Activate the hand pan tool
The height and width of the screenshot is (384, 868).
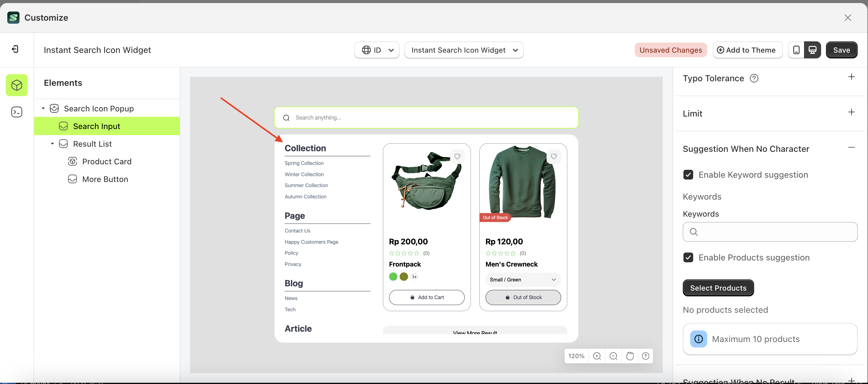[630, 356]
